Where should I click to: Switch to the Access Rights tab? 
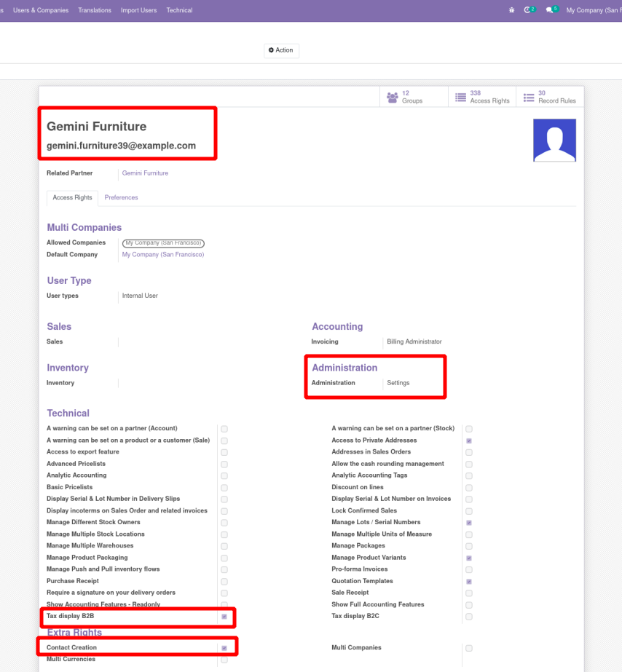click(x=72, y=197)
